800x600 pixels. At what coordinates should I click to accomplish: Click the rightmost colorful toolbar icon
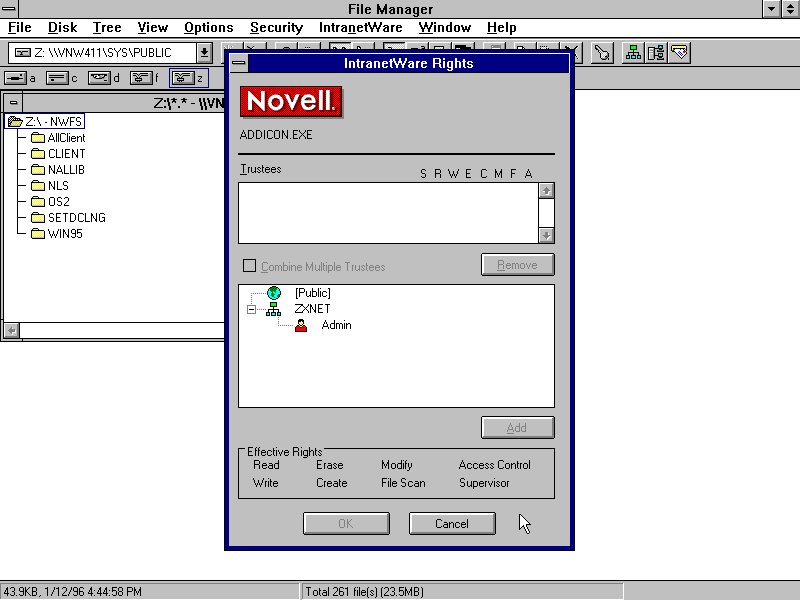pos(680,53)
